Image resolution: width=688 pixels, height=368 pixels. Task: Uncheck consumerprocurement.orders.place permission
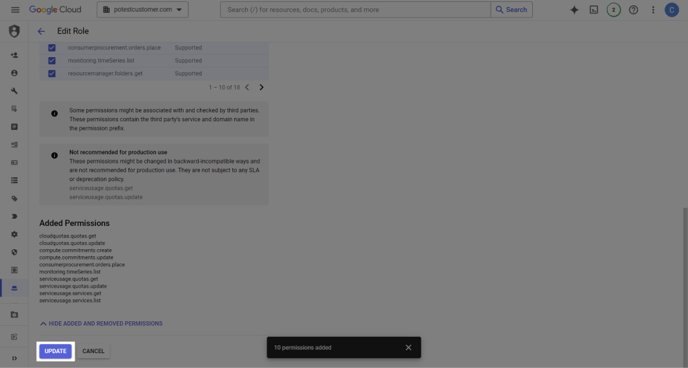(52, 47)
